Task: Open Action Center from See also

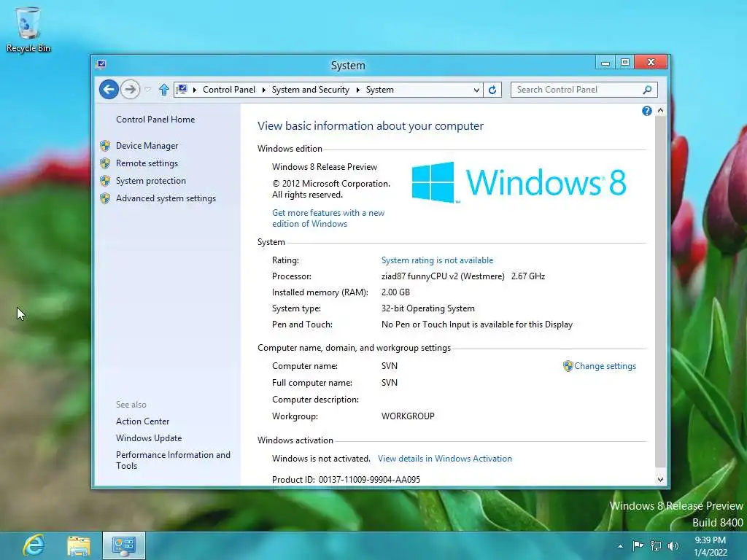Action: (x=142, y=421)
